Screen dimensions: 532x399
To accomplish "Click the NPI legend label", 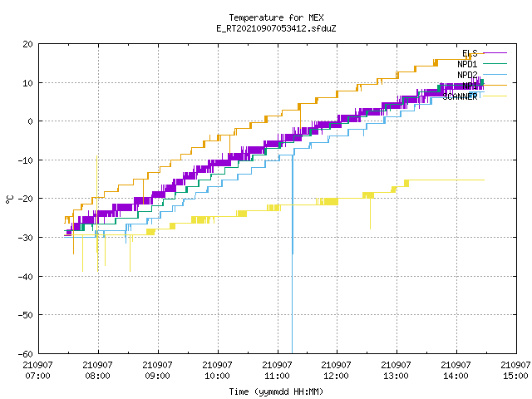I will click(470, 86).
